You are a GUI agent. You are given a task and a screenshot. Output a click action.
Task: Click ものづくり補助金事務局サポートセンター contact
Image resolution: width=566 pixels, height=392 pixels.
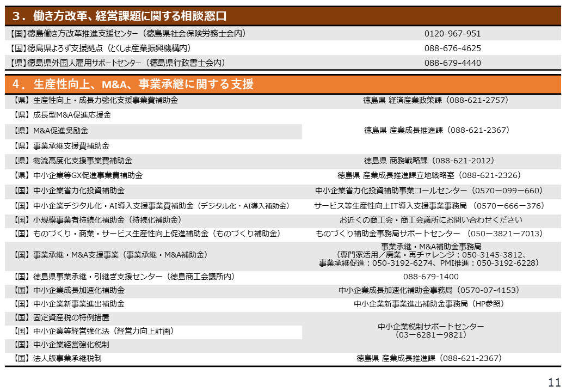429,234
